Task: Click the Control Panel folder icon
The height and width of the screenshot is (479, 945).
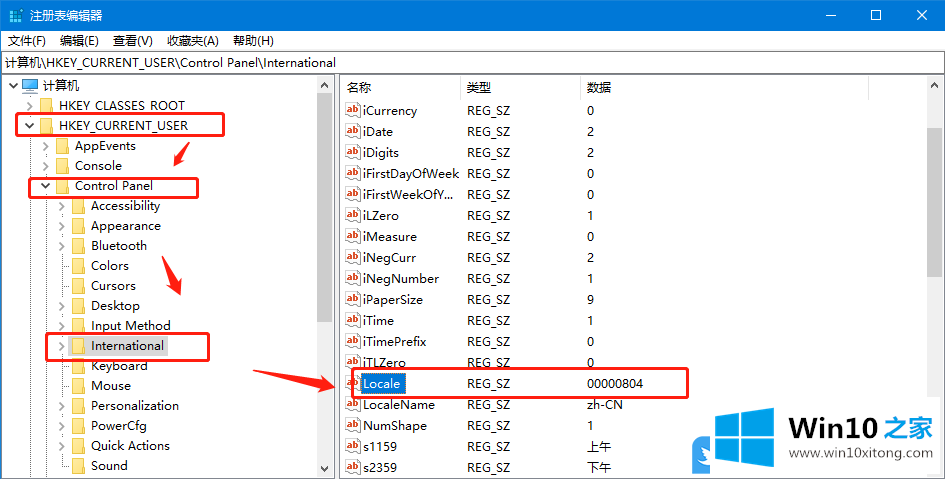Action: coord(62,186)
